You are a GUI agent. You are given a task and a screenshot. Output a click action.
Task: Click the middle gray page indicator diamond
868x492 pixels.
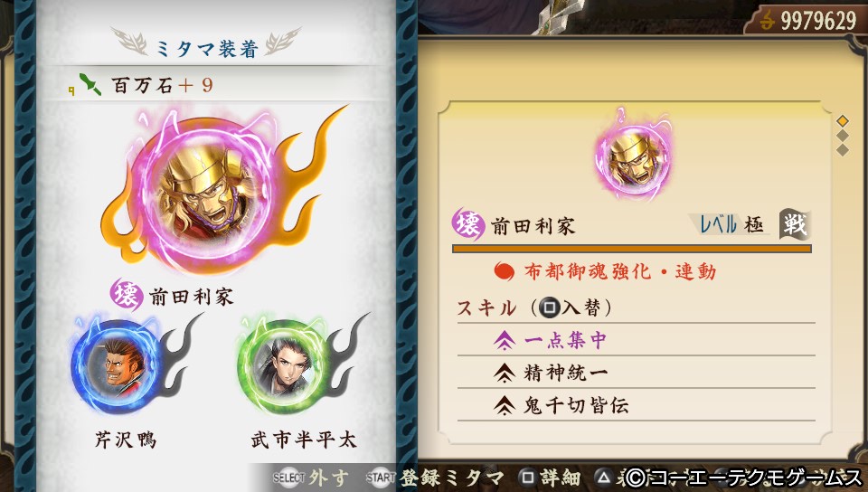pos(843,135)
